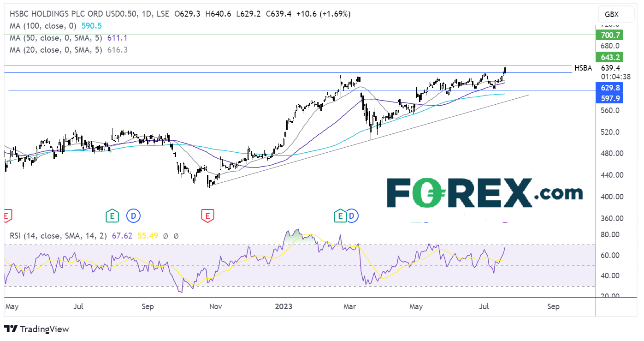Image resolution: width=644 pixels, height=341 pixels.
Task: Click the 60.00 RSI axis label
Action: tap(610, 255)
